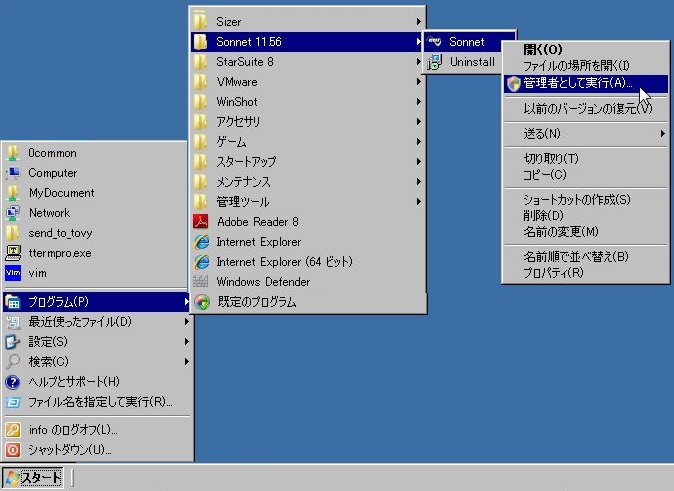Expand the VMware submenu arrow
The width and height of the screenshot is (674, 491).
coord(418,82)
